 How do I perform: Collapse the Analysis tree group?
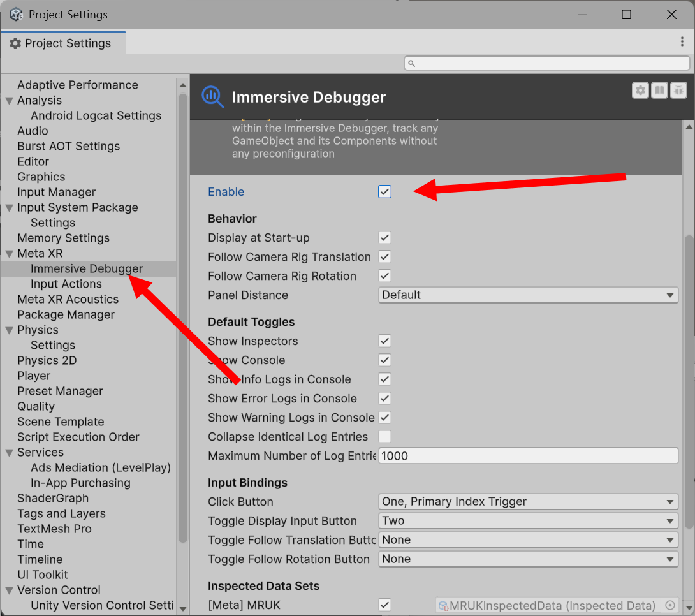tap(9, 101)
